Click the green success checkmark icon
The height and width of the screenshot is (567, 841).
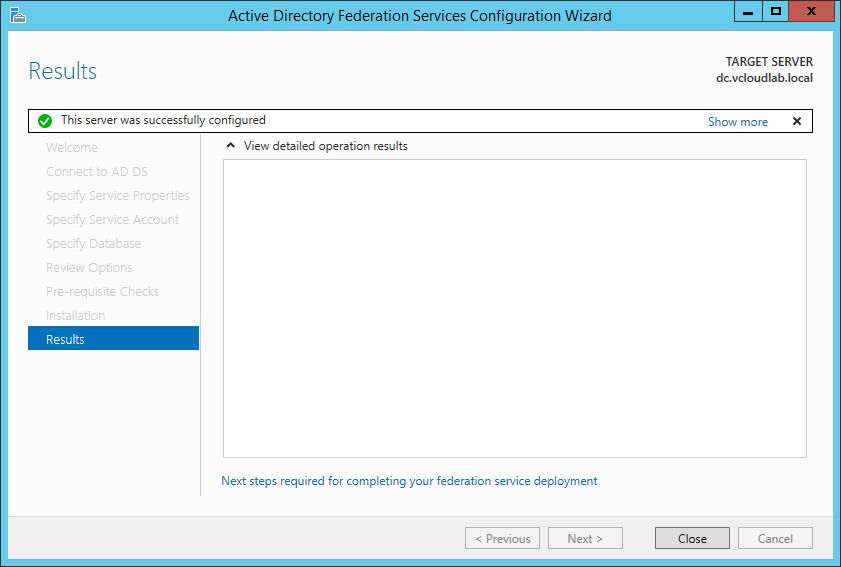45,121
